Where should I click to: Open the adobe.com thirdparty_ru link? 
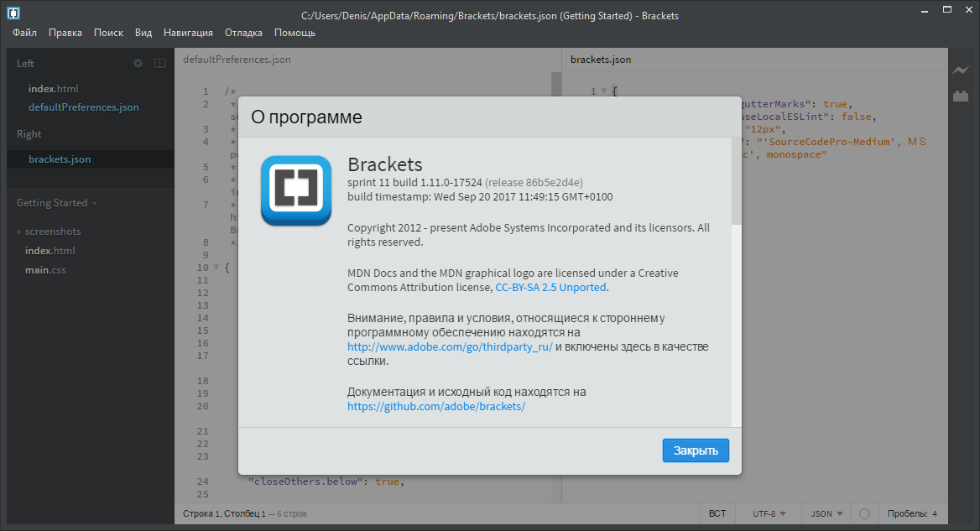point(450,346)
